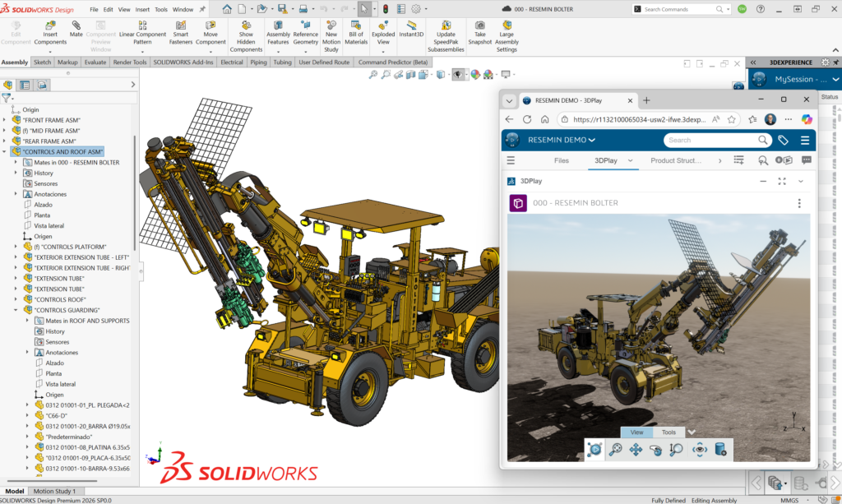The height and width of the screenshot is (504, 842).
Task: Switch to the Evaluate tab
Action: pos(95,62)
